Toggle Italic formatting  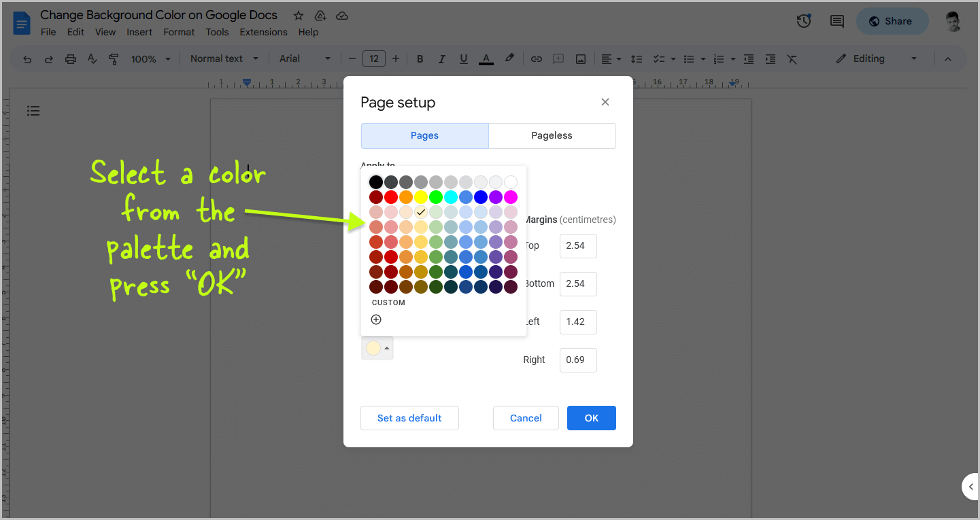tap(442, 59)
